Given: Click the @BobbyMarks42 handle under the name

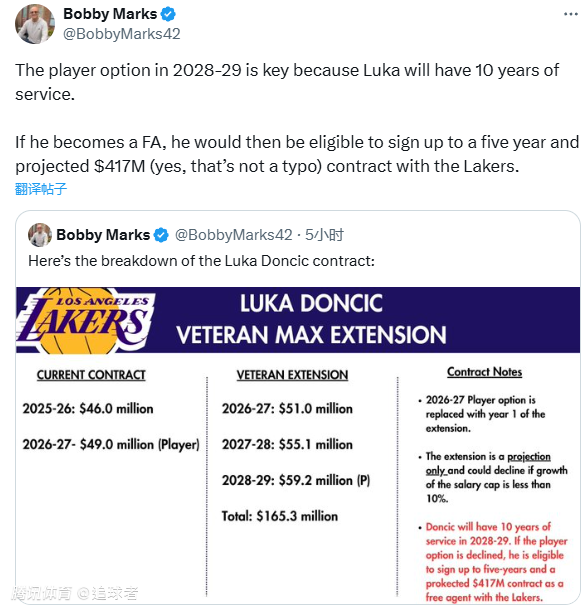Looking at the screenshot, I should [x=121, y=34].
